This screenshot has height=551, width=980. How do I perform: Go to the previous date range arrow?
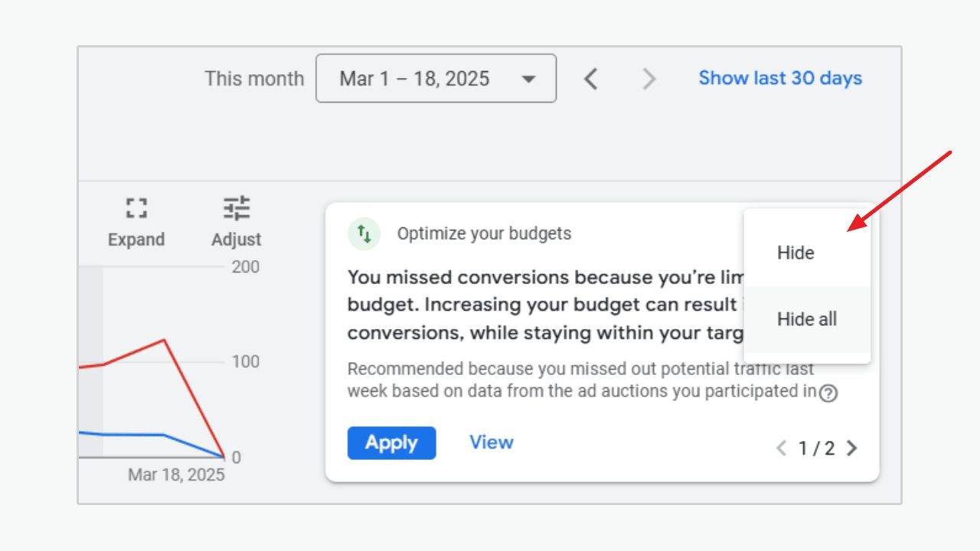tap(590, 78)
